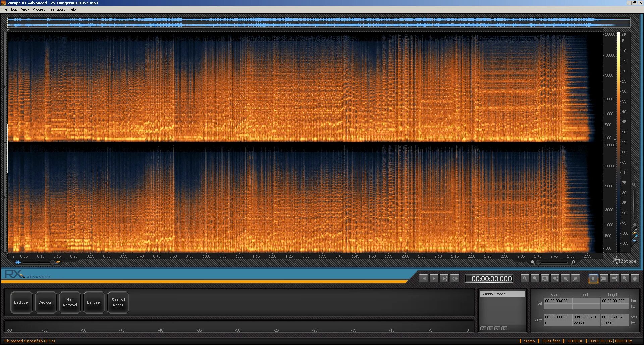
Task: Choose the frequency selection tool
Action: click(x=614, y=279)
